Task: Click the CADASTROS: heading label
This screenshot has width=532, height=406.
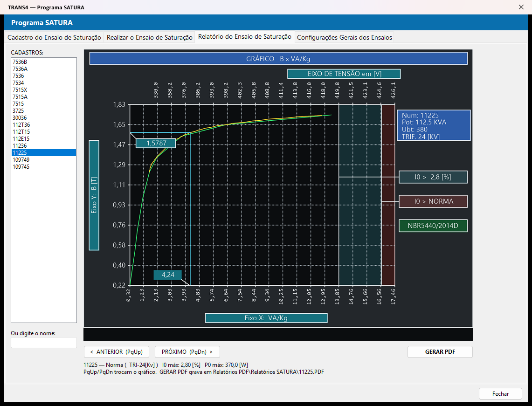Action: (x=27, y=53)
